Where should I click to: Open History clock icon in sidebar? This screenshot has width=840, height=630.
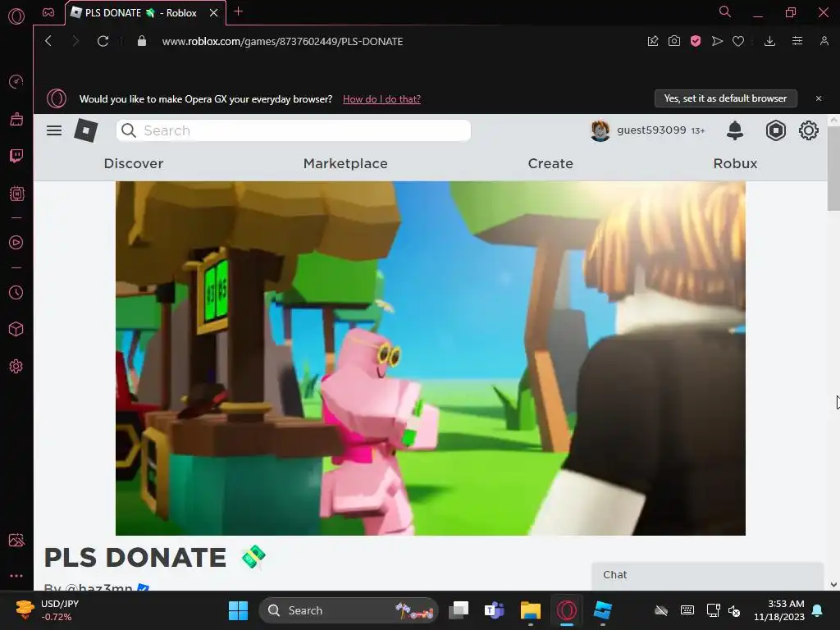tap(16, 293)
